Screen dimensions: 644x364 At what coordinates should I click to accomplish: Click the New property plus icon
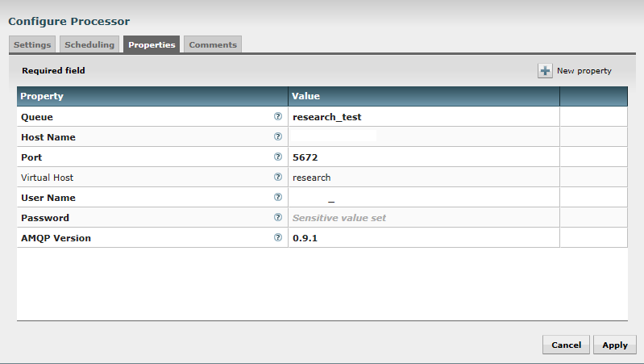546,71
